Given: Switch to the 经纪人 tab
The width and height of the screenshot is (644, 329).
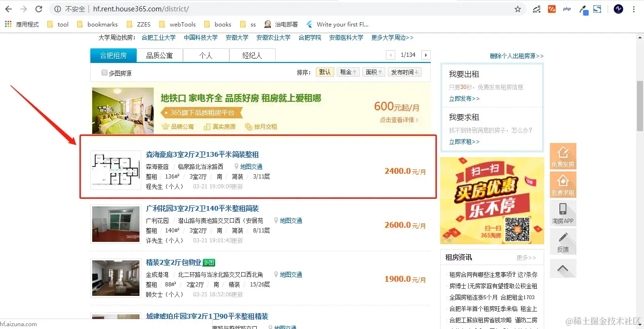Looking at the screenshot, I should [x=252, y=55].
